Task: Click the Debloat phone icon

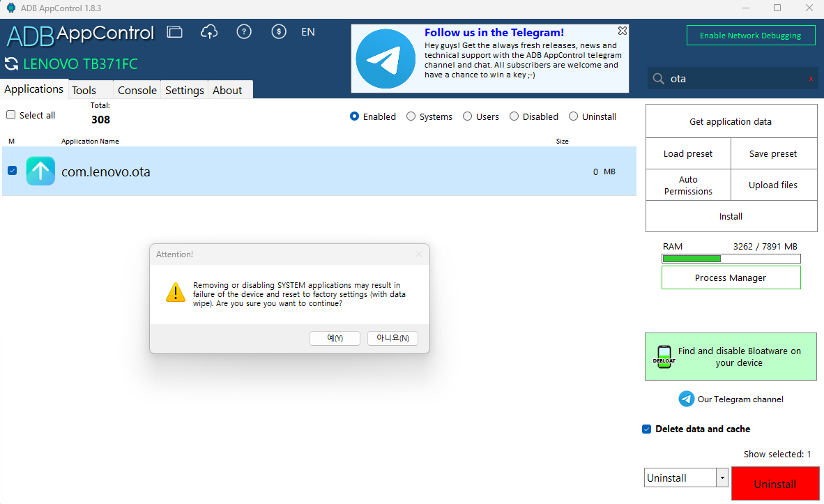Action: [664, 357]
